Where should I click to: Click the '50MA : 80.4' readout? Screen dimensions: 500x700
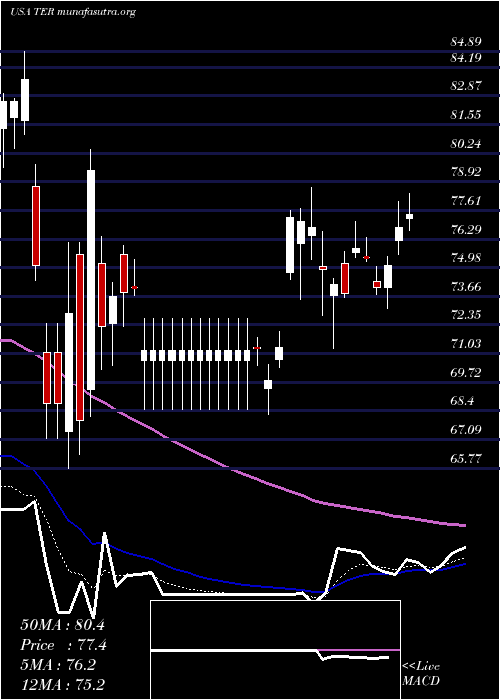tap(62, 625)
